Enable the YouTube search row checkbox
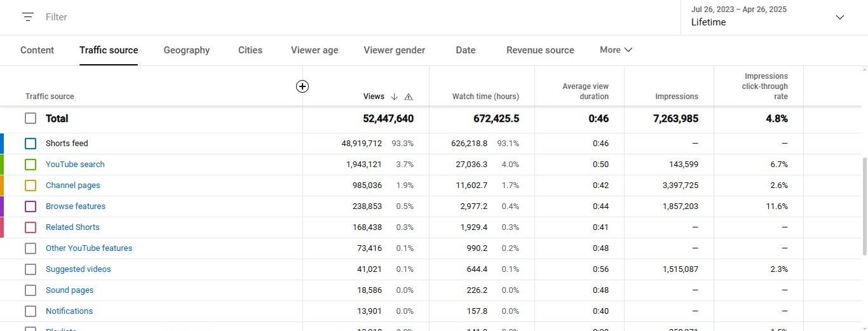The image size is (868, 331). point(31,165)
